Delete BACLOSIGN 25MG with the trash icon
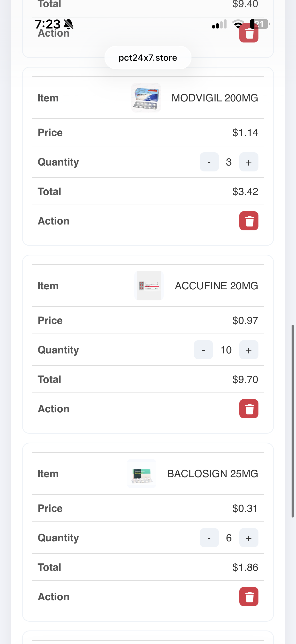The width and height of the screenshot is (296, 644). (x=249, y=597)
